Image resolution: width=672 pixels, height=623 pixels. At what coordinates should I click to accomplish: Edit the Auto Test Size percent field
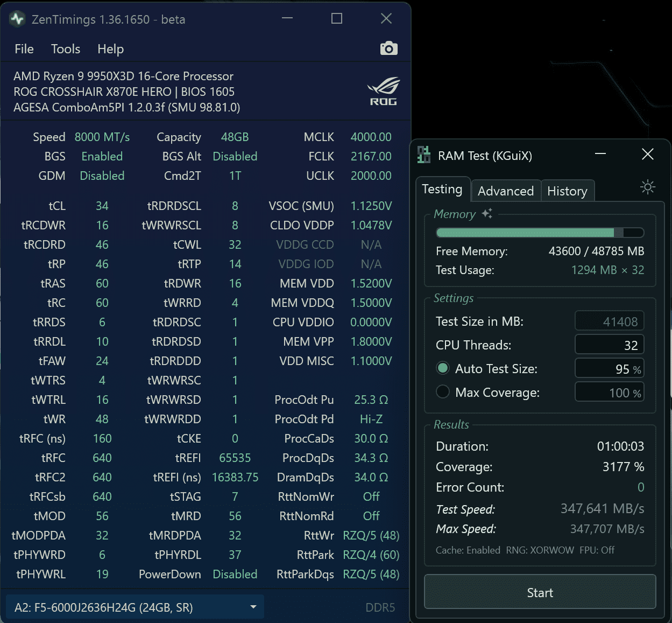coord(609,369)
